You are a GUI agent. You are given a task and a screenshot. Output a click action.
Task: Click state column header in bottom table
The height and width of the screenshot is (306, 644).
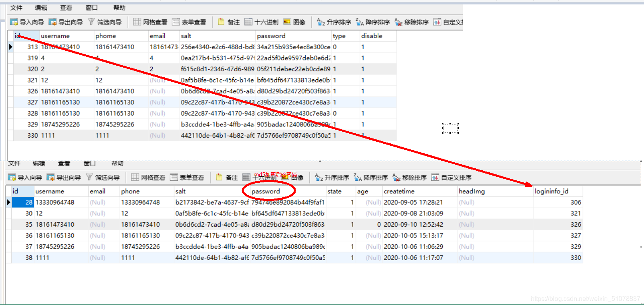pyautogui.click(x=341, y=191)
